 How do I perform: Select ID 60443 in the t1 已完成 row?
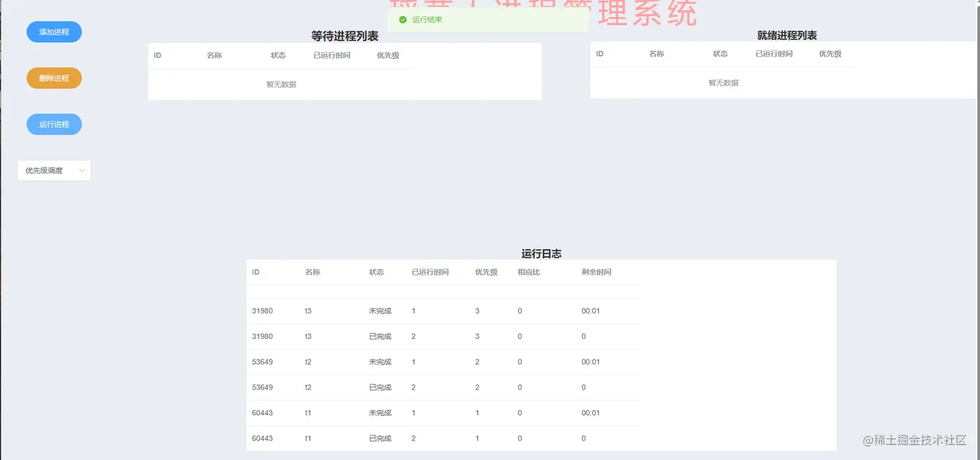click(262, 439)
